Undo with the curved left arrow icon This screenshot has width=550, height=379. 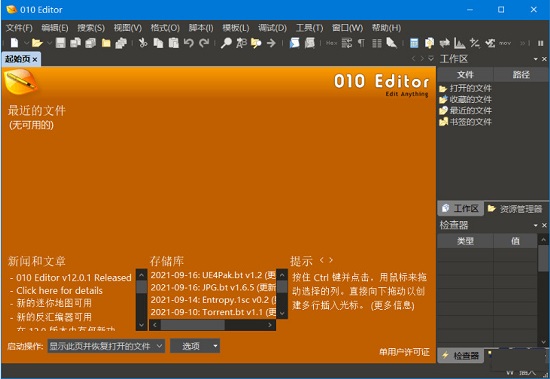[x=189, y=43]
